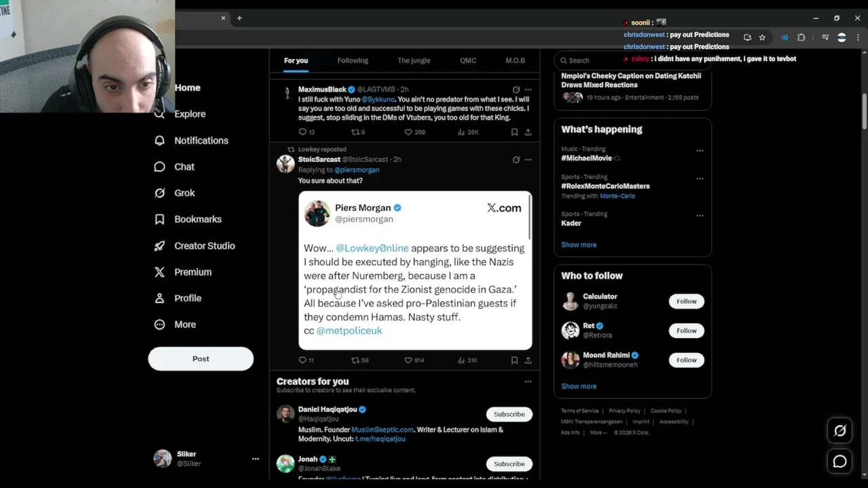Like StoicSarcast post with 814 likes
Viewport: 868px width, 488px height.
408,360
